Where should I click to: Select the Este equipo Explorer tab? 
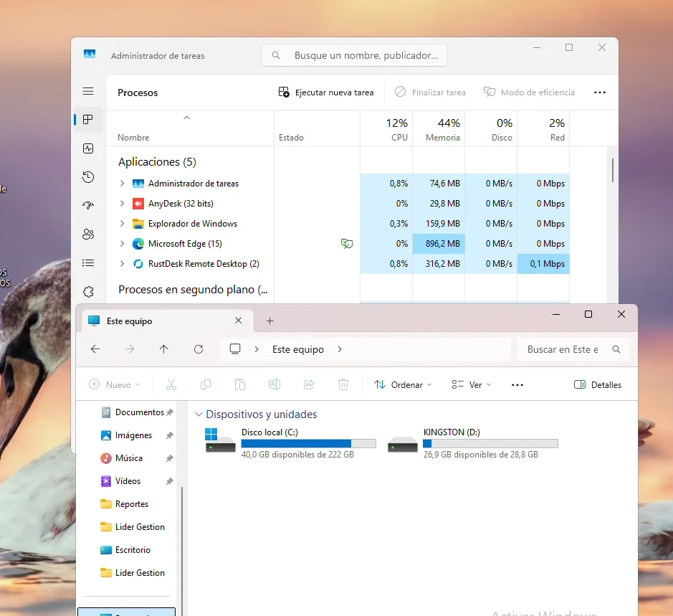167,321
